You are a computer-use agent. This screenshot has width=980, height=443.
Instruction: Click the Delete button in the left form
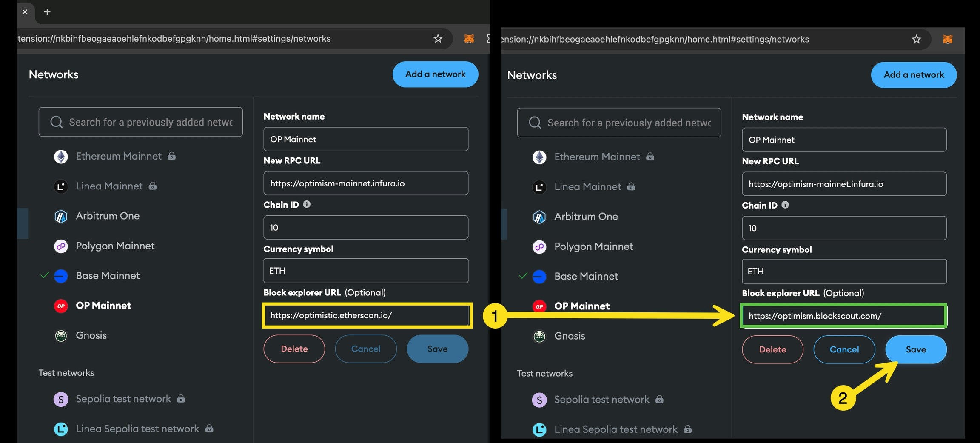tap(294, 349)
